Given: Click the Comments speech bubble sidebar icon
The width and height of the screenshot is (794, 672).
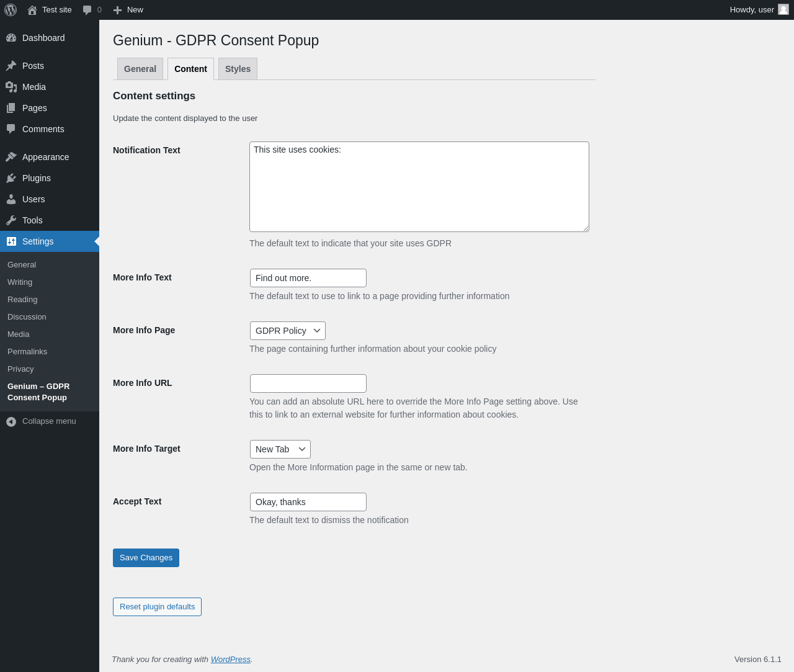Looking at the screenshot, I should 11,129.
